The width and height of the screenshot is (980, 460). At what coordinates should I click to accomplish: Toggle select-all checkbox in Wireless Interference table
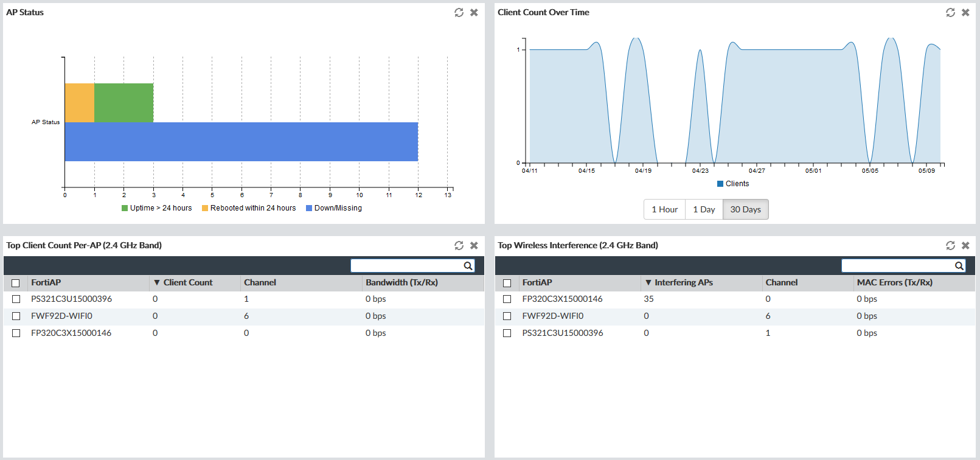(x=507, y=283)
